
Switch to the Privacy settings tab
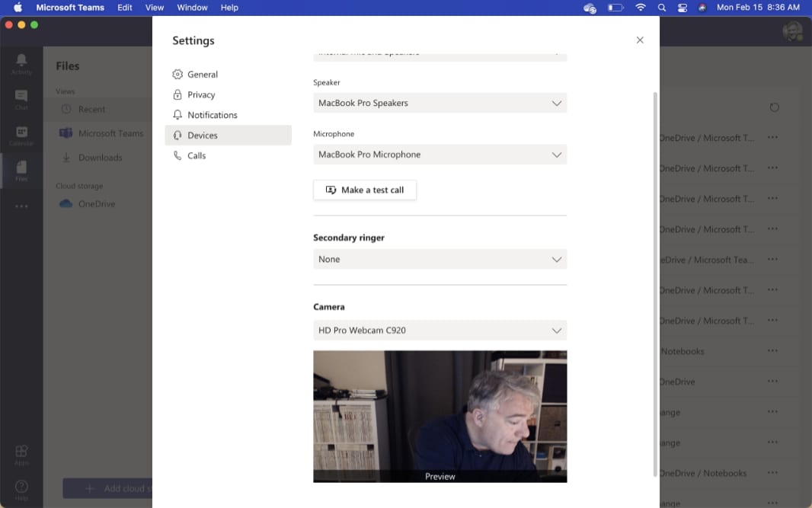click(201, 94)
